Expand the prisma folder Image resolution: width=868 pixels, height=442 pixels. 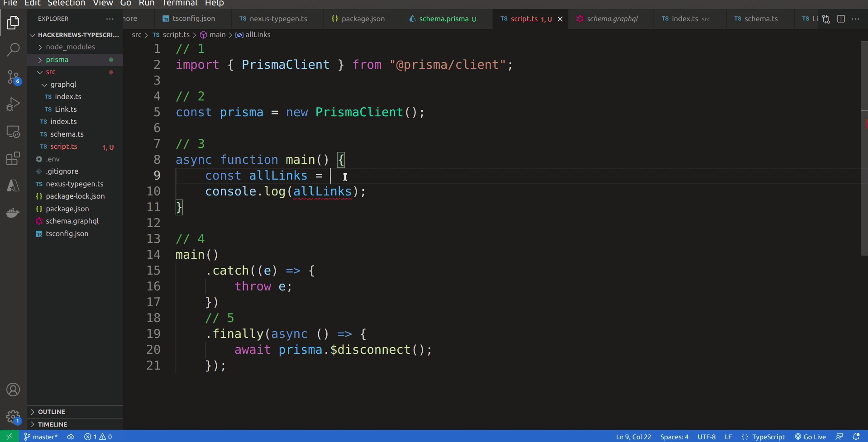(57, 60)
